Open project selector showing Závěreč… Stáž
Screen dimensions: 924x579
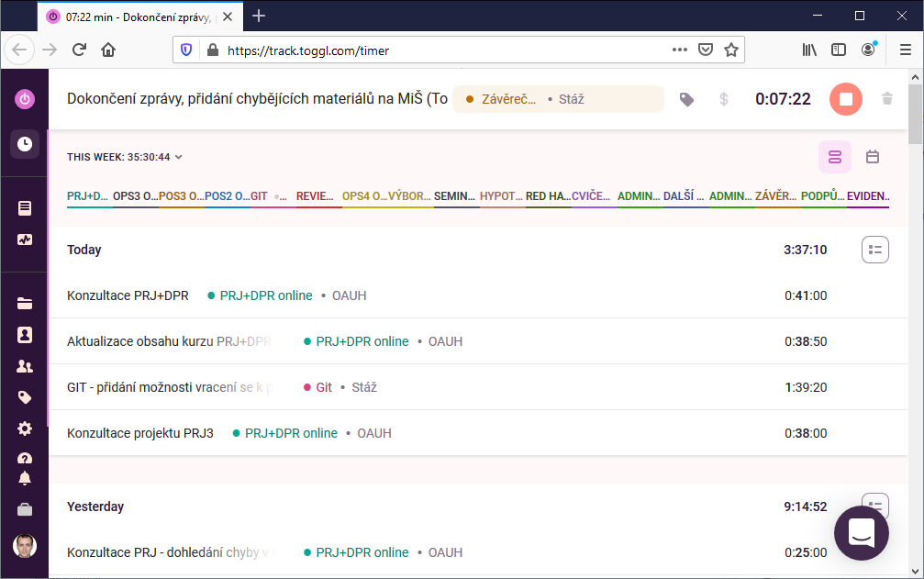557,99
